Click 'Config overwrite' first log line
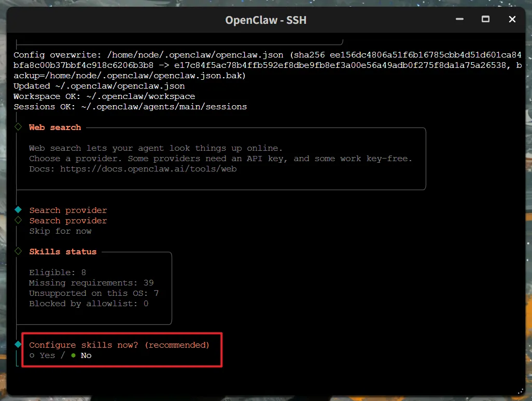This screenshot has height=401, width=532. coord(268,55)
